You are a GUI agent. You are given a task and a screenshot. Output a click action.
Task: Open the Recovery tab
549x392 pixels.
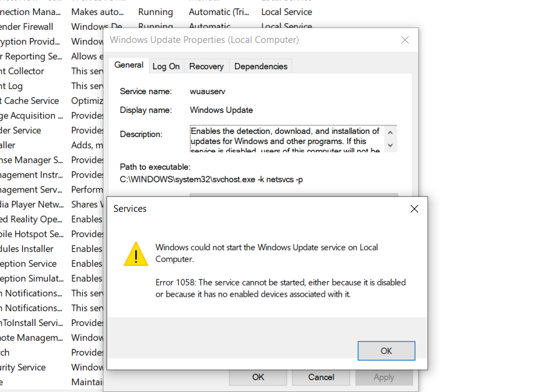click(206, 66)
